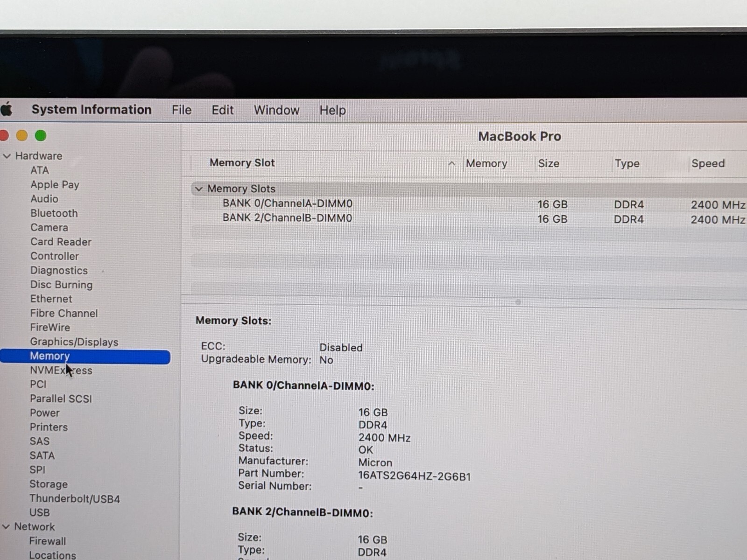This screenshot has height=560, width=747.
Task: Sort by the Size column header
Action: 549,163
